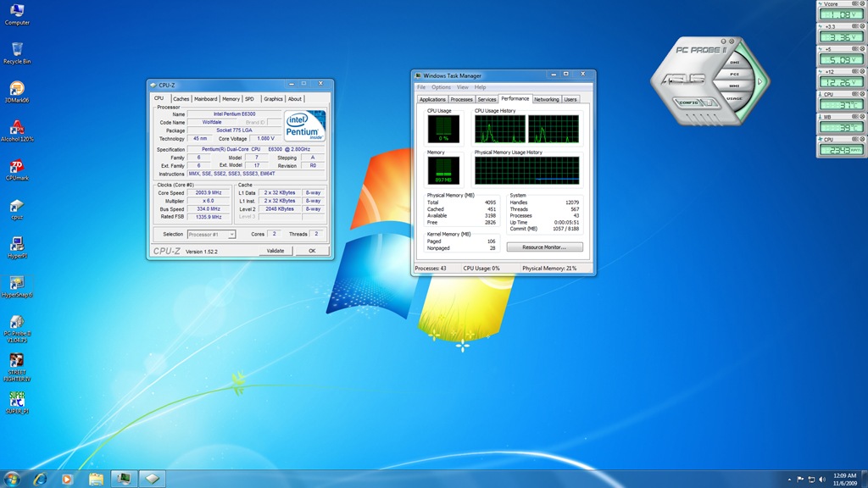Open the View menu in Task Manager
Viewport: 868px width, 488px height.
point(463,87)
